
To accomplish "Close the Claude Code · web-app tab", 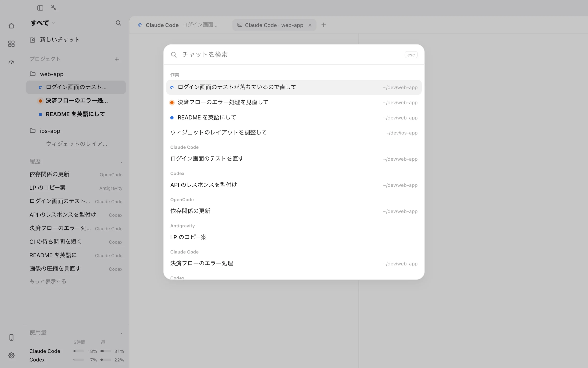I will click(x=310, y=25).
